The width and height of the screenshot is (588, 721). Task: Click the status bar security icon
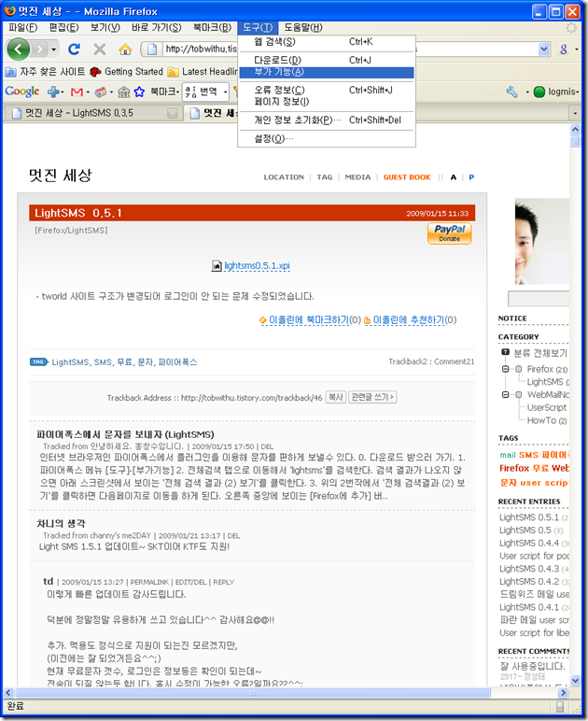[x=560, y=706]
